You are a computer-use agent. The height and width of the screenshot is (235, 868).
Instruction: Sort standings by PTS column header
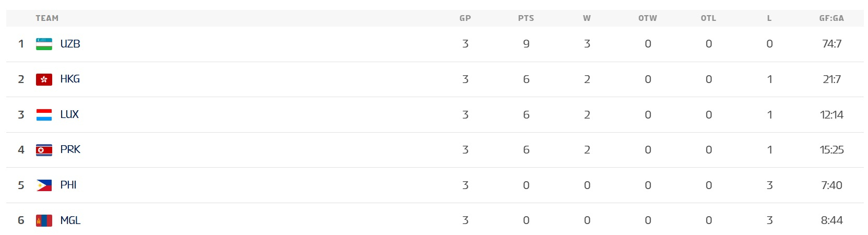(526, 18)
